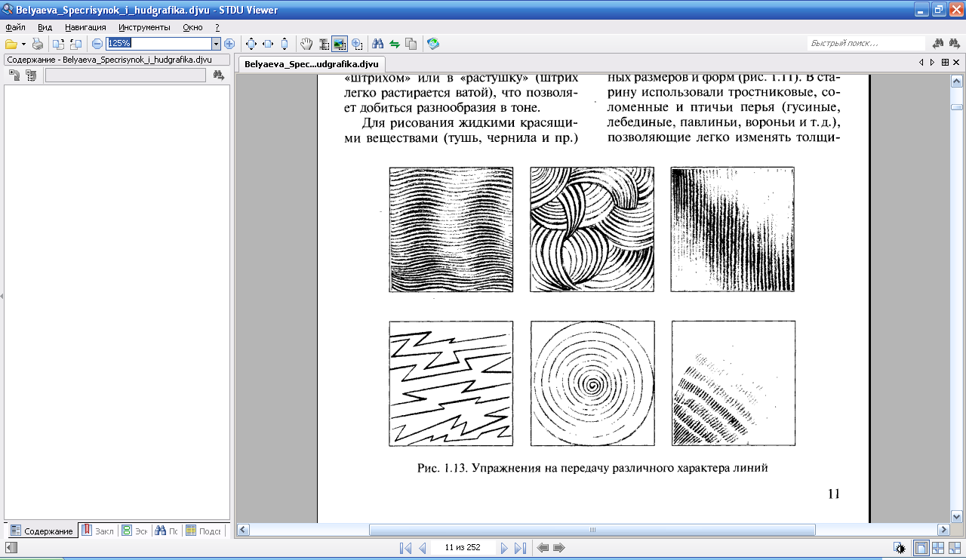The height and width of the screenshot is (560, 966).
Task: Switch to the Эск thumbnails tab
Action: 135,531
